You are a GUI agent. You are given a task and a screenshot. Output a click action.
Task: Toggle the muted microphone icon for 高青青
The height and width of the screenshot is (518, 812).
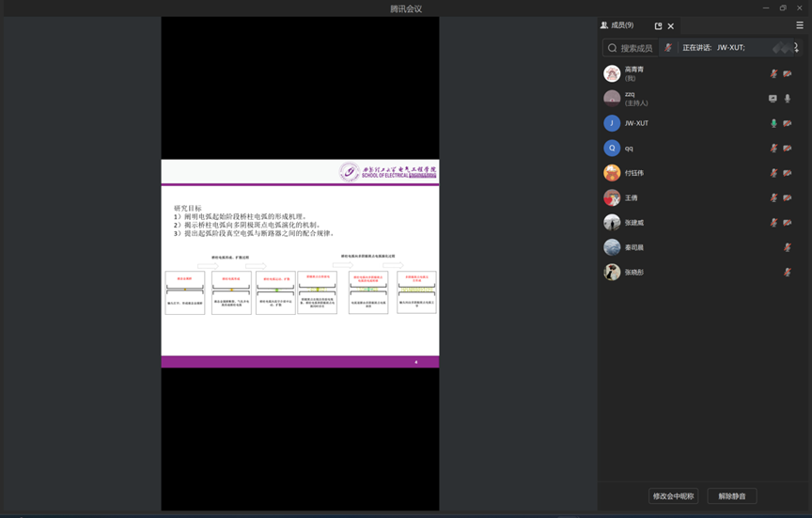click(774, 73)
